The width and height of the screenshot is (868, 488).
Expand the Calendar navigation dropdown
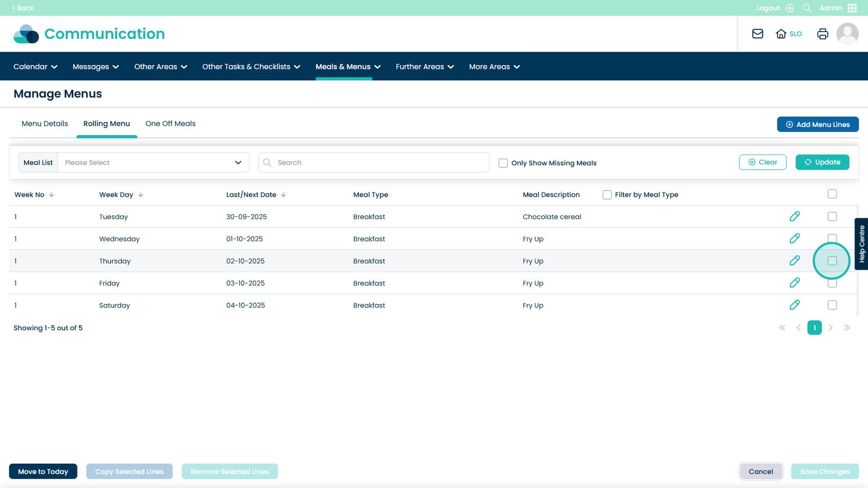click(35, 67)
